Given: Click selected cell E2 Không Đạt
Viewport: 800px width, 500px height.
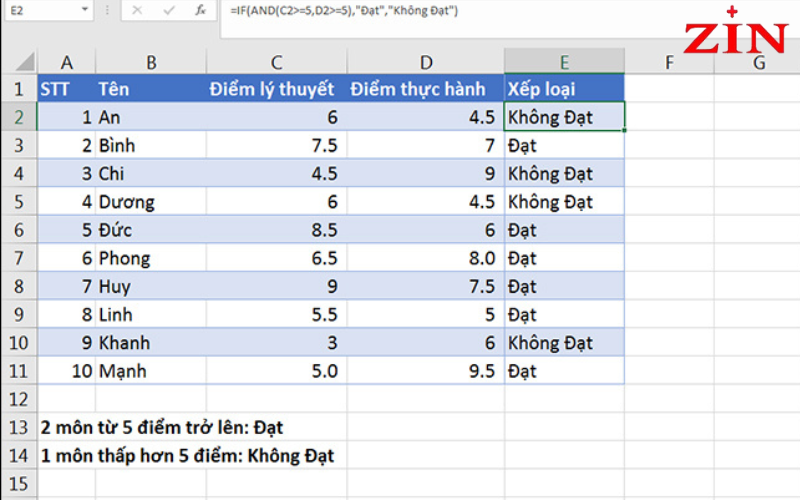Looking at the screenshot, I should point(564,117).
